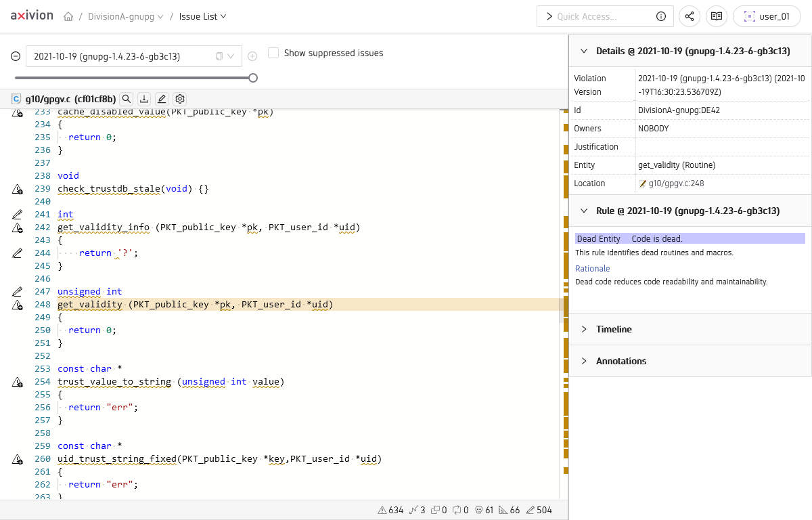The image size is (812, 520).
Task: Click the warning marker on line 239
Action: [18, 190]
